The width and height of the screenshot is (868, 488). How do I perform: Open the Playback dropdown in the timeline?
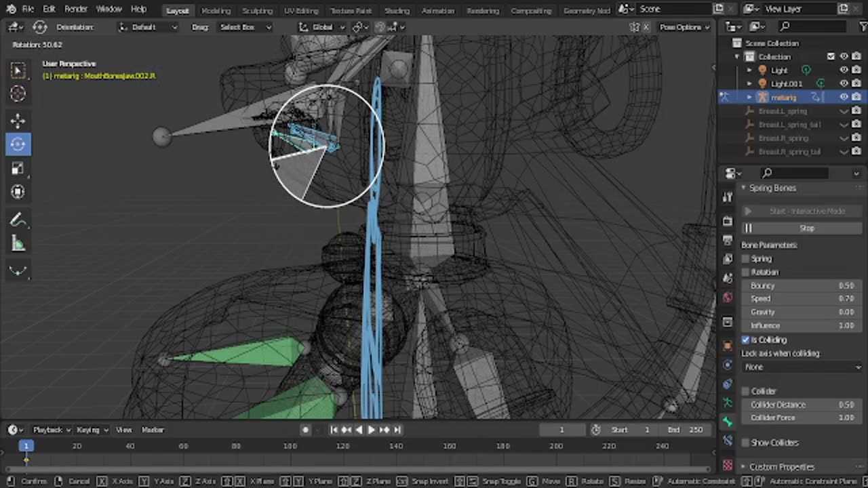[x=52, y=430]
